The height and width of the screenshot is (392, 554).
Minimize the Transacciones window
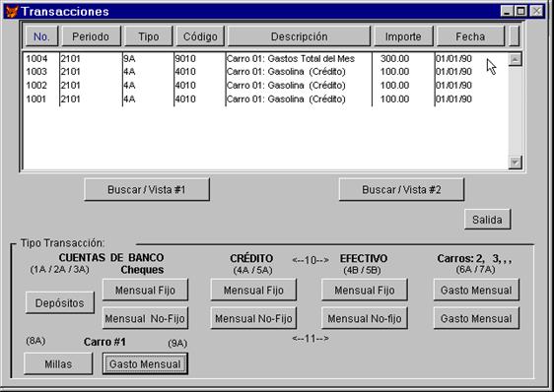point(507,11)
